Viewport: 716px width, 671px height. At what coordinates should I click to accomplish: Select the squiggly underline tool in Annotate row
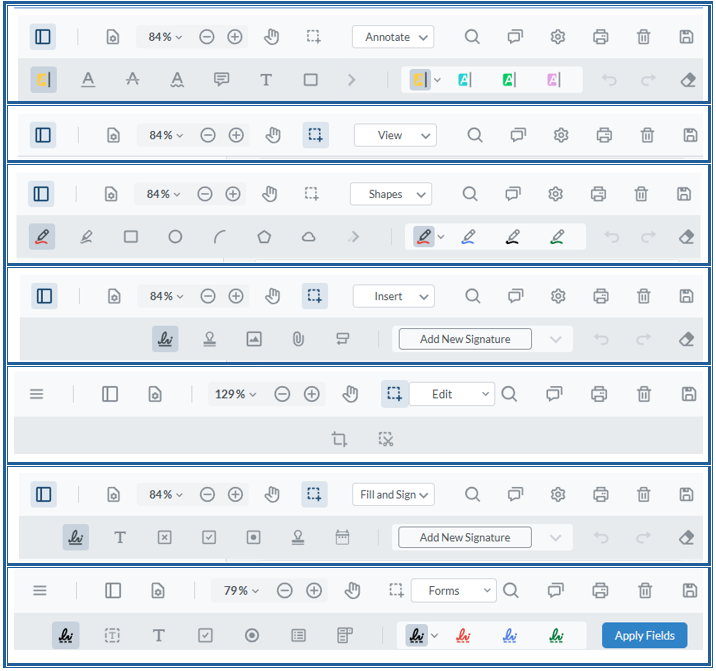point(177,80)
